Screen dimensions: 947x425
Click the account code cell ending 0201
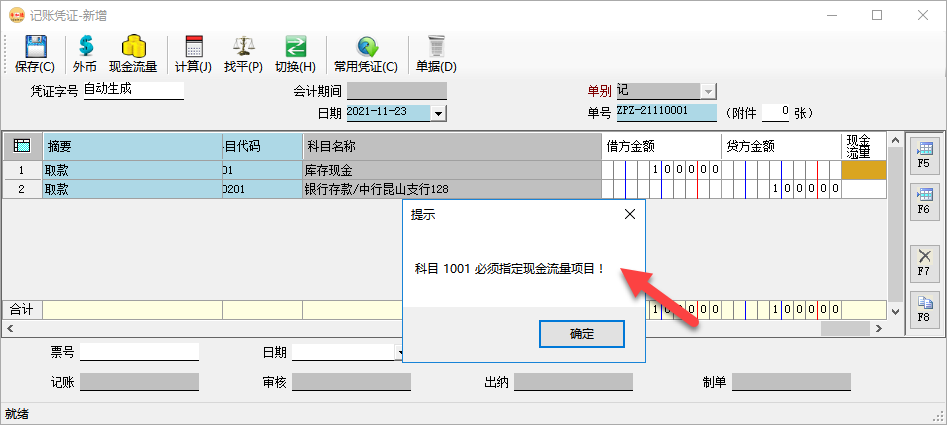pos(263,189)
